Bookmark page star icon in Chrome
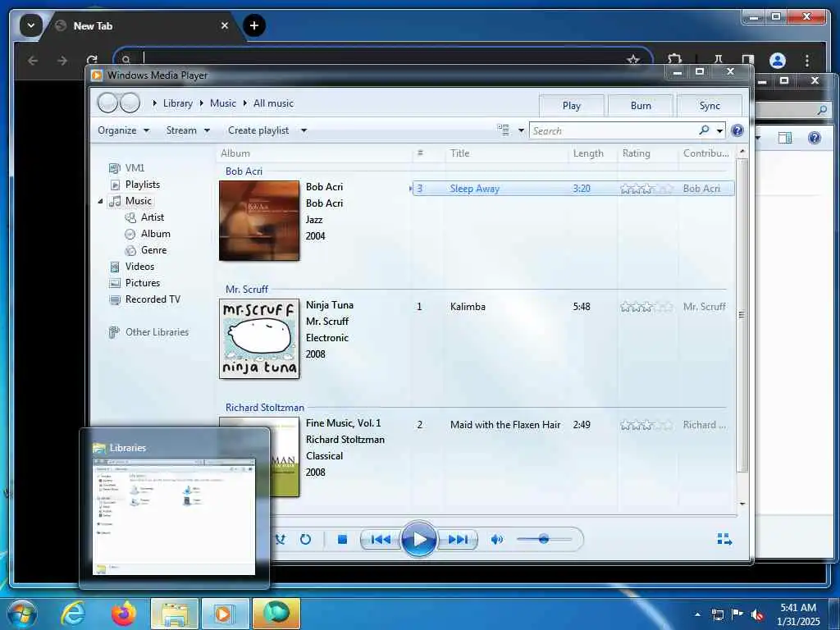Image resolution: width=840 pixels, height=630 pixels. tap(633, 59)
